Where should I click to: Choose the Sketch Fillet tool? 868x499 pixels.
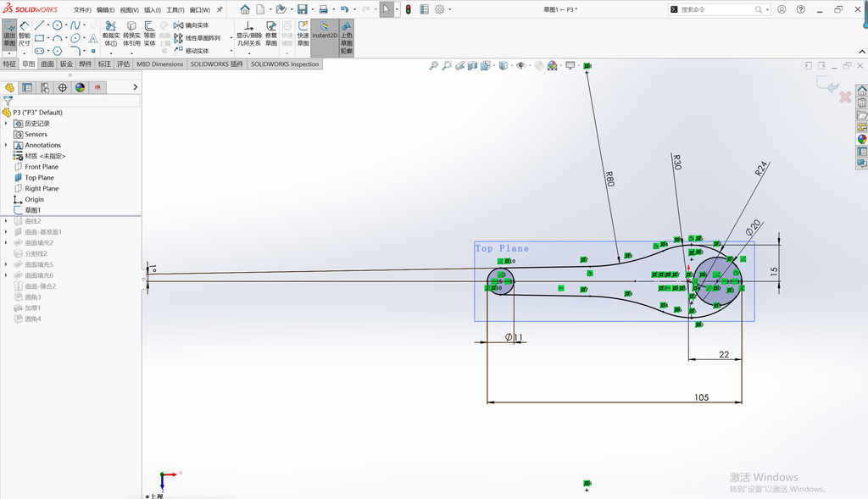(x=75, y=51)
